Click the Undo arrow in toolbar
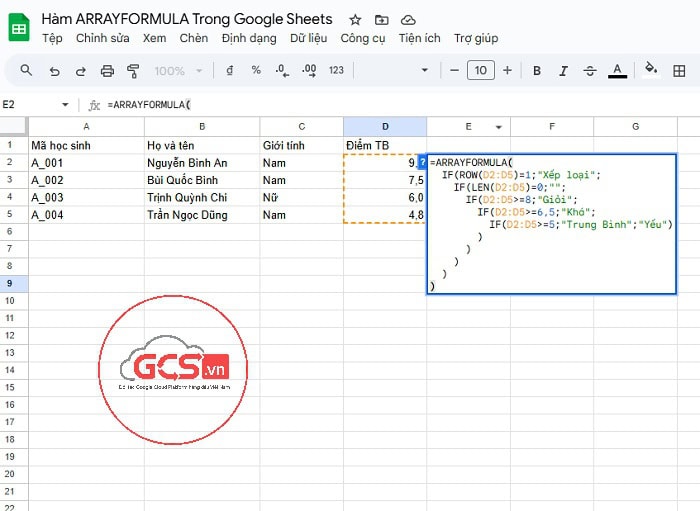The width and height of the screenshot is (700, 511). pos(54,71)
